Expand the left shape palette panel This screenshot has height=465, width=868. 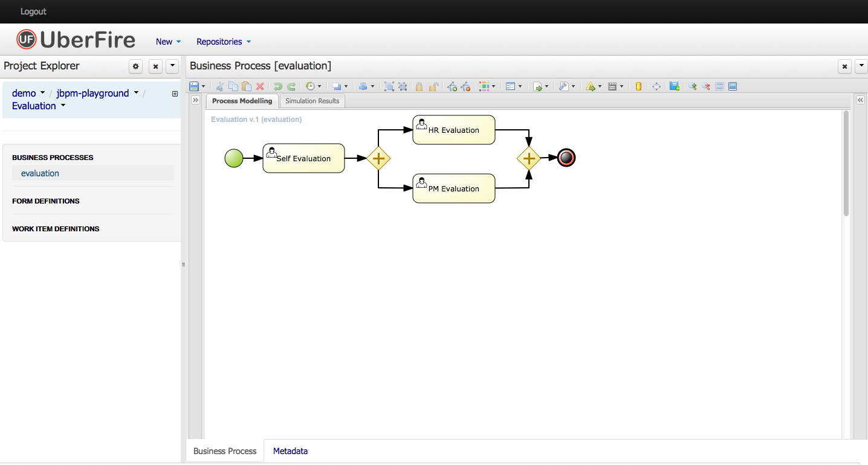[195, 100]
